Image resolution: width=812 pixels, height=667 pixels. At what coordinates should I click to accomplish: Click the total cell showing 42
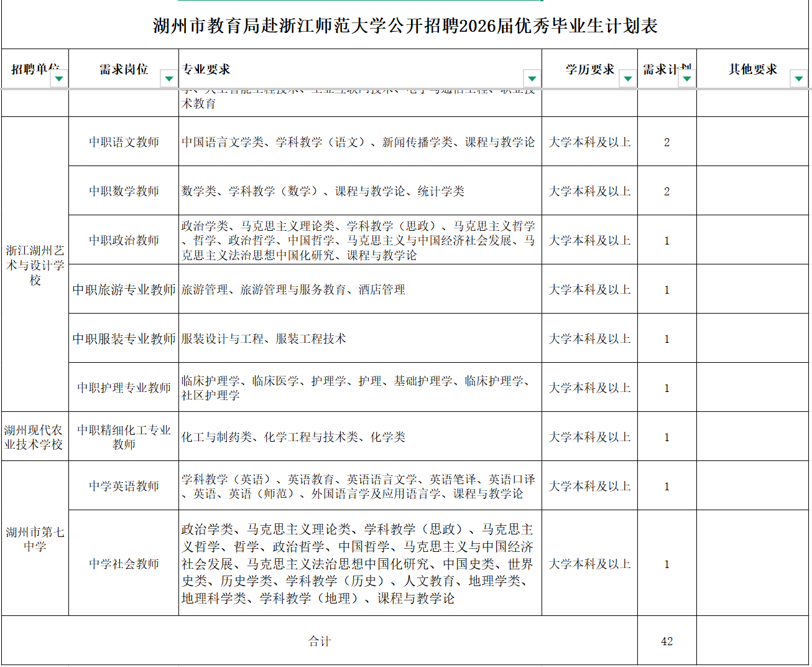coord(667,641)
